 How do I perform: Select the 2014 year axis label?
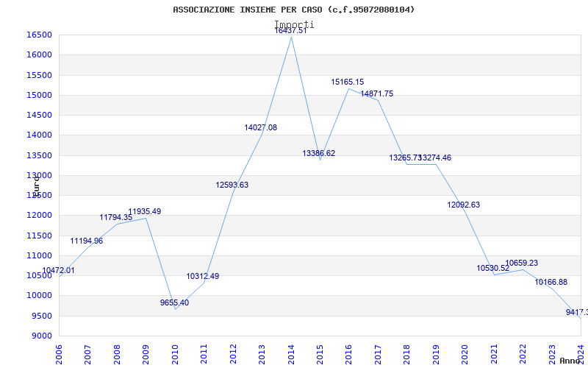click(291, 355)
